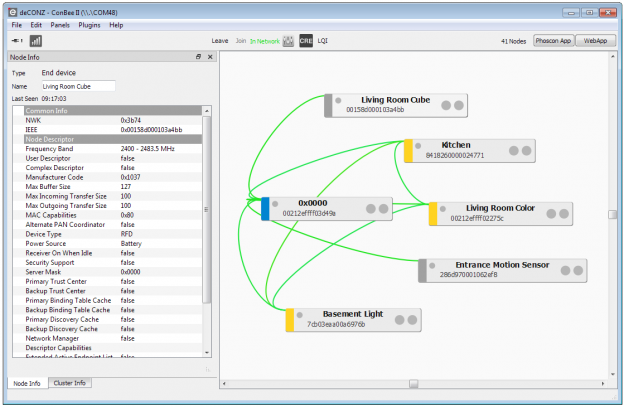
Task: Open the Phoscon App
Action: coord(553,41)
